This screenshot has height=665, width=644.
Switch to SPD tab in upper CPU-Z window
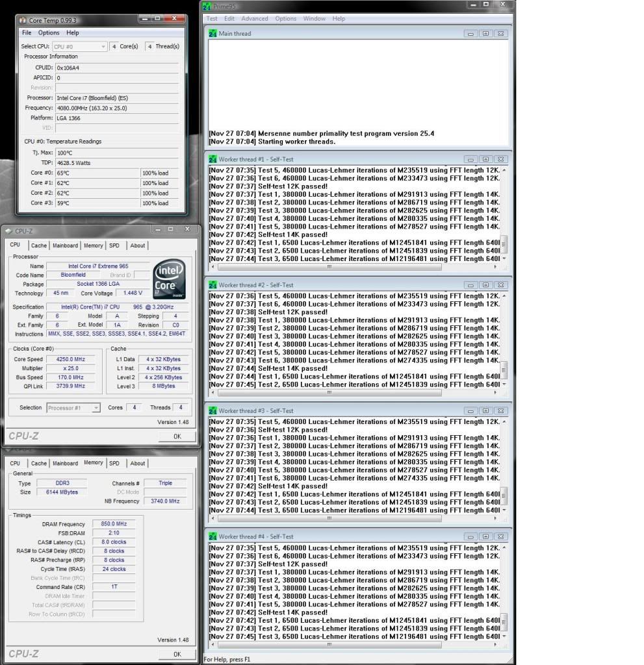[x=114, y=245]
